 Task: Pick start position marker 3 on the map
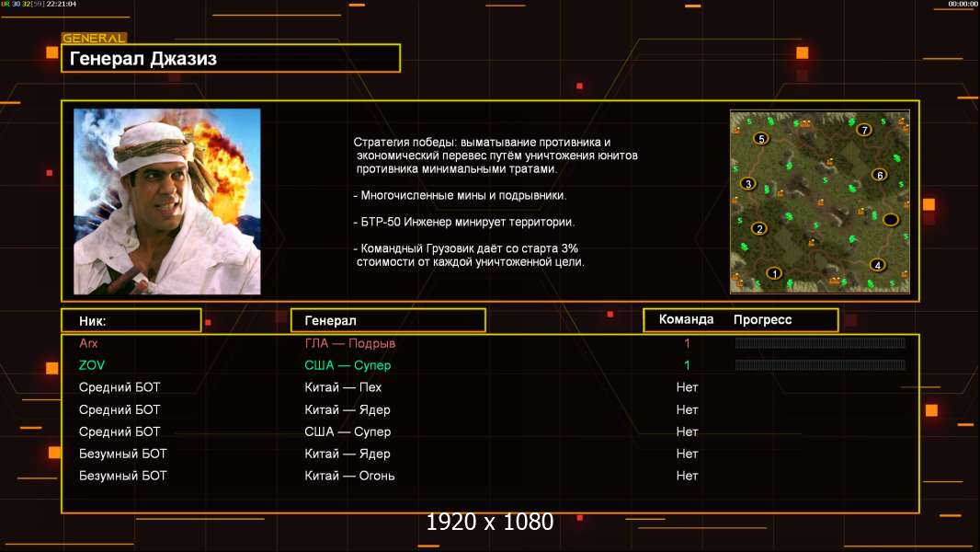tap(748, 184)
